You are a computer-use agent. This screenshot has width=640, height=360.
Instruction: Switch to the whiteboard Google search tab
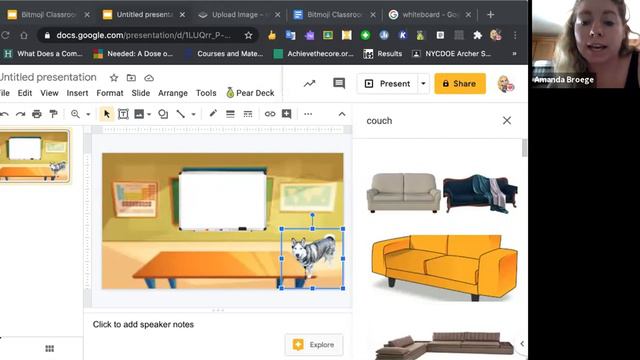coord(429,15)
